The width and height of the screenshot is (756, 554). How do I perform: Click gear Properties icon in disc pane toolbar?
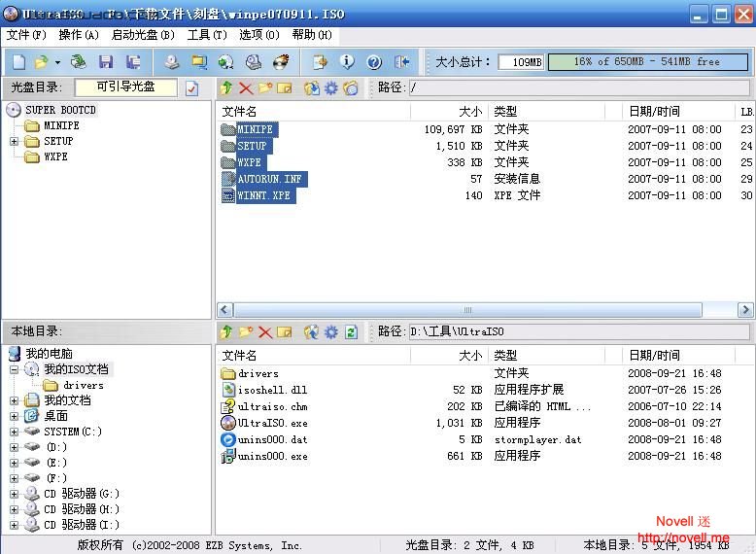[330, 87]
